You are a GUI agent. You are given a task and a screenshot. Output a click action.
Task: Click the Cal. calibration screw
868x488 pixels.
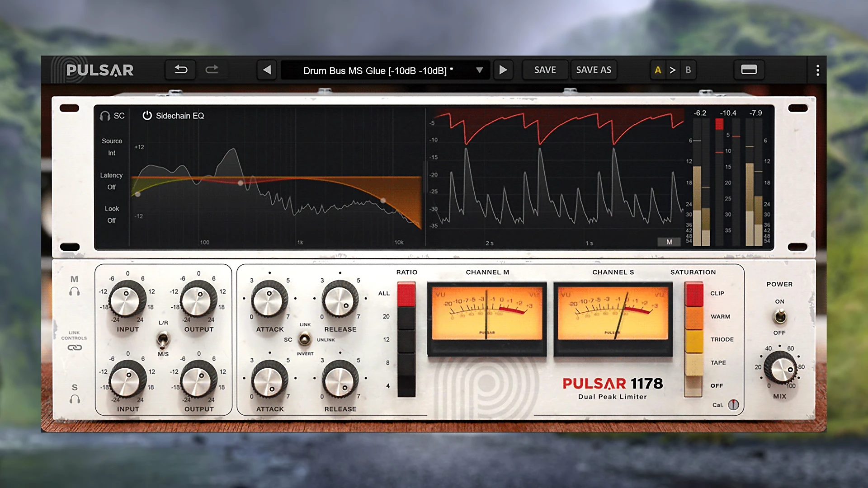coord(733,405)
